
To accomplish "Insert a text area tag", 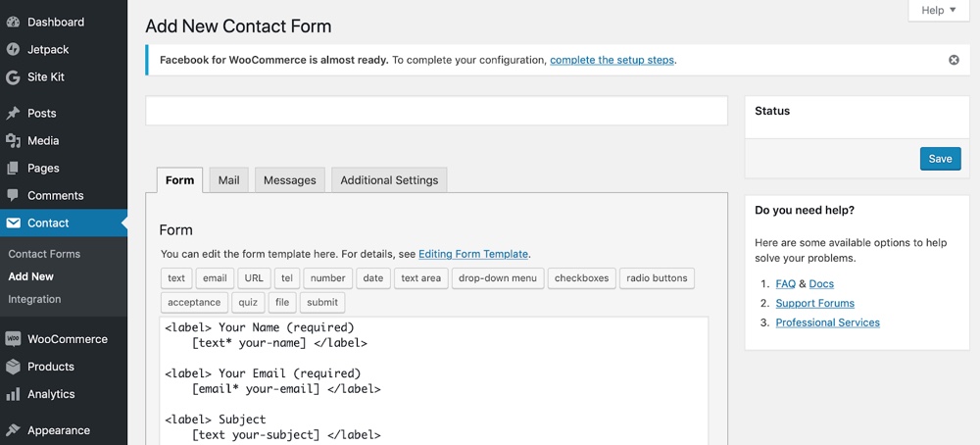I will pyautogui.click(x=420, y=278).
